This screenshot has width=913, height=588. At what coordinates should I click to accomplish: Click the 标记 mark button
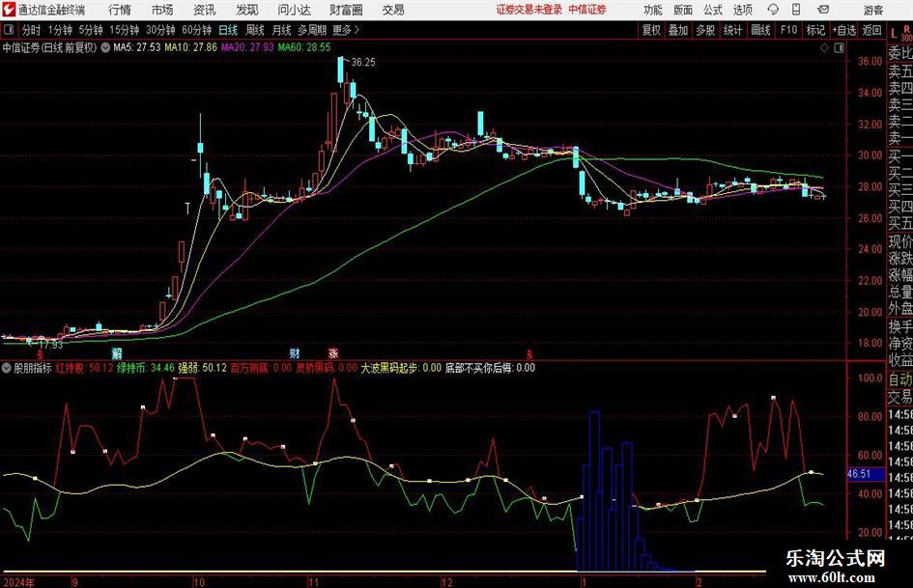coord(815,30)
